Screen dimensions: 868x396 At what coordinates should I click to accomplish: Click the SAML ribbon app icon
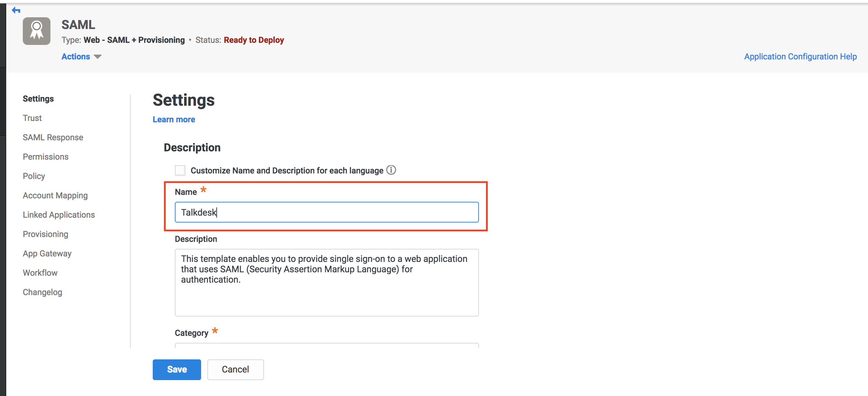(x=37, y=31)
